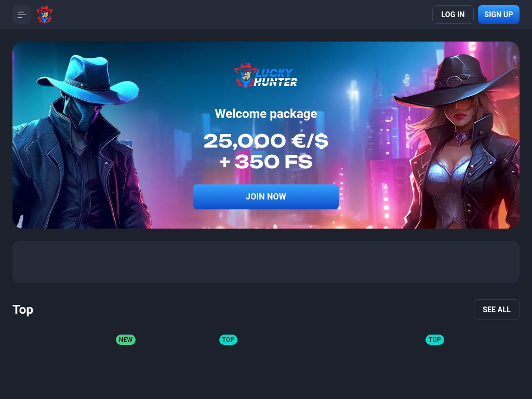Click the rightmost TOP badge
This screenshot has height=399, width=532.
click(x=435, y=340)
